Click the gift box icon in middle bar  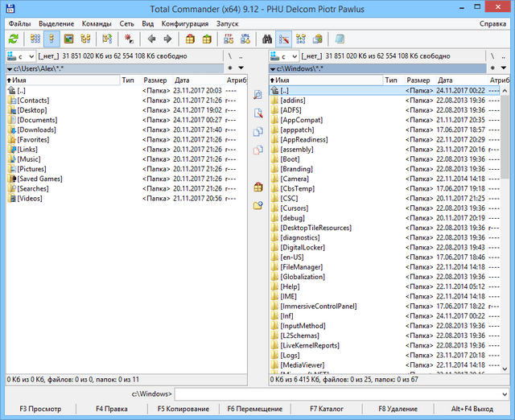pos(258,187)
